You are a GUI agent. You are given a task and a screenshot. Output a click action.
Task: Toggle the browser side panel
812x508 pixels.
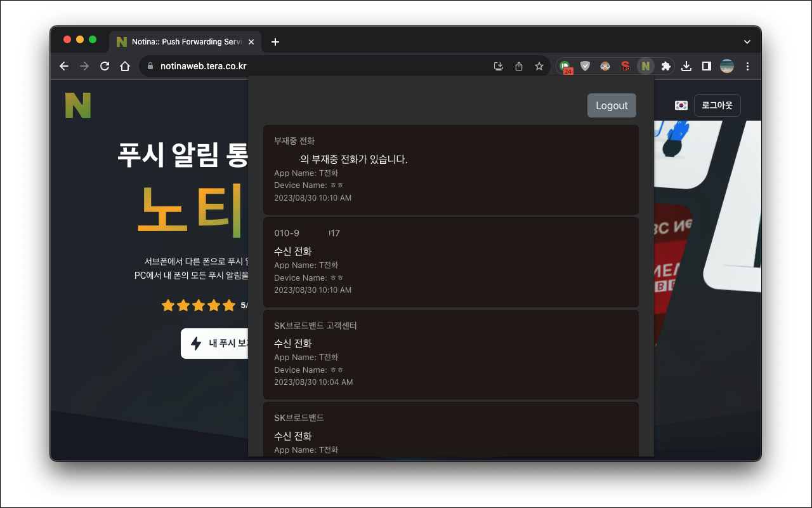706,66
